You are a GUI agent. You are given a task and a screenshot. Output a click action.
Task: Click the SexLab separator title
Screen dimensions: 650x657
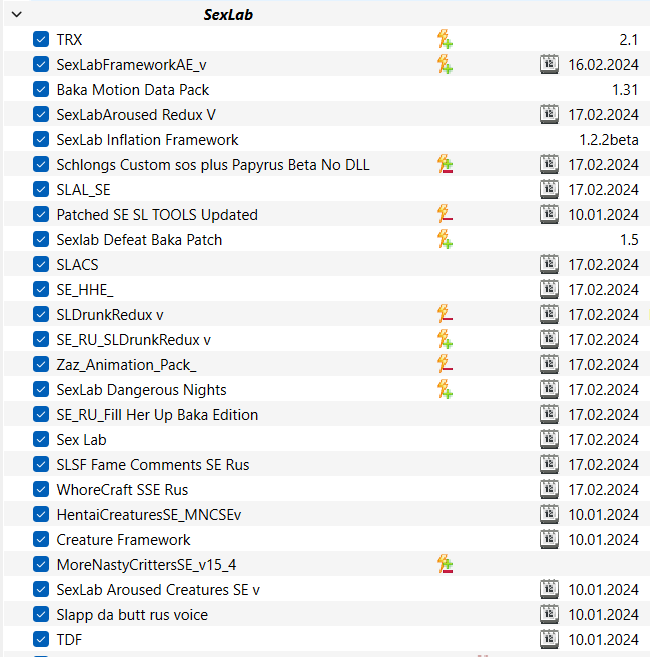click(x=228, y=15)
